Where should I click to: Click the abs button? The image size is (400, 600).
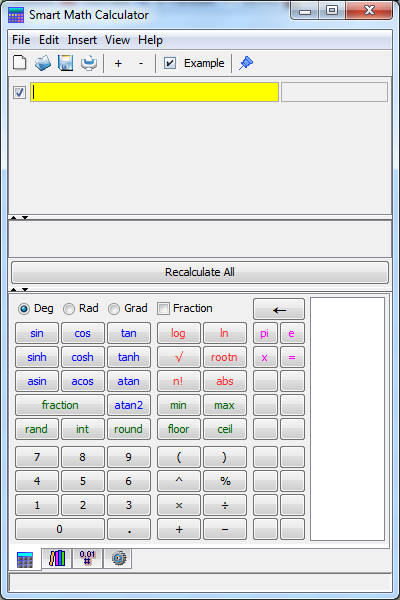point(225,381)
